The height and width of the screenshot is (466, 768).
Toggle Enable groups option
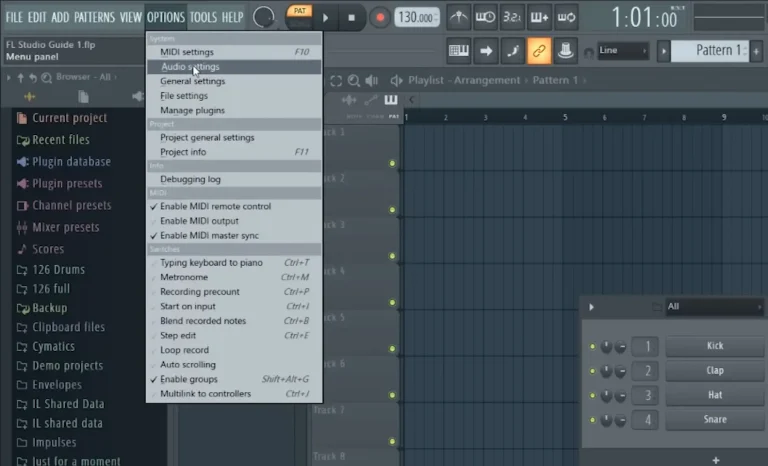click(x=234, y=379)
